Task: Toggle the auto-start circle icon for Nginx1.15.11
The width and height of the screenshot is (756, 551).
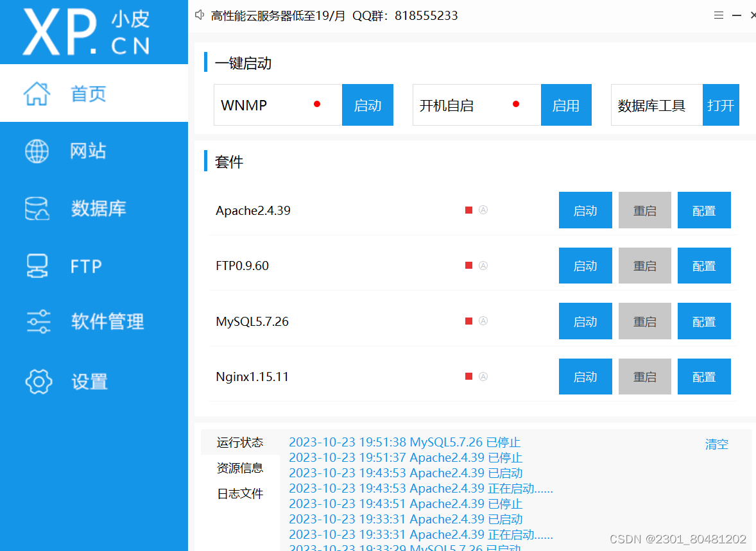Action: (x=483, y=377)
